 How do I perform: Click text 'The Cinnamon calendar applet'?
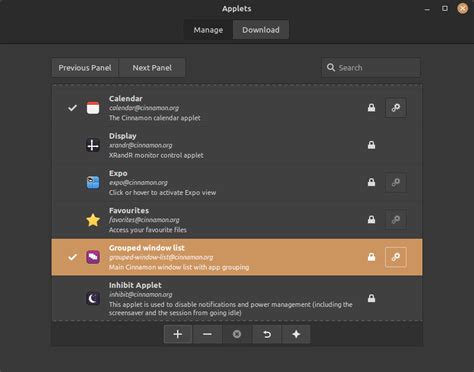click(x=155, y=118)
